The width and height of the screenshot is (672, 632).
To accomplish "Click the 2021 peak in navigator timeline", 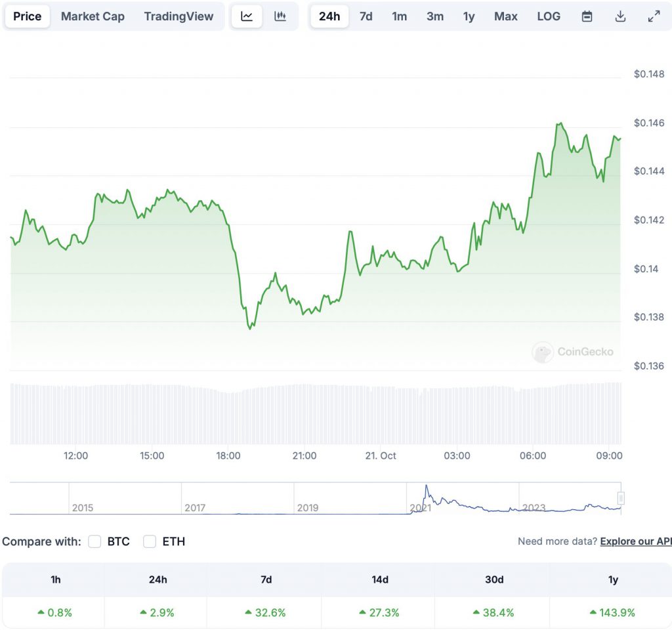I will click(427, 488).
